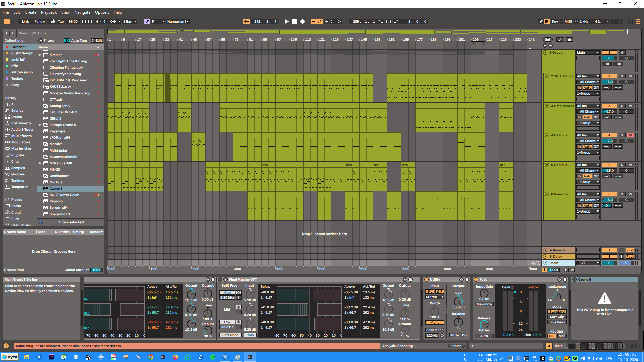This screenshot has width=644, height=362.
Task: Fold track 5 OsTIrus with its triangle
Action: pyautogui.click(x=547, y=165)
